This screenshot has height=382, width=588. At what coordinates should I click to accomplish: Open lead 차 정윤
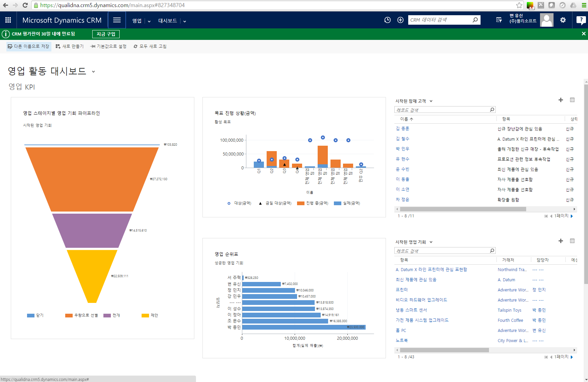pyautogui.click(x=402, y=200)
